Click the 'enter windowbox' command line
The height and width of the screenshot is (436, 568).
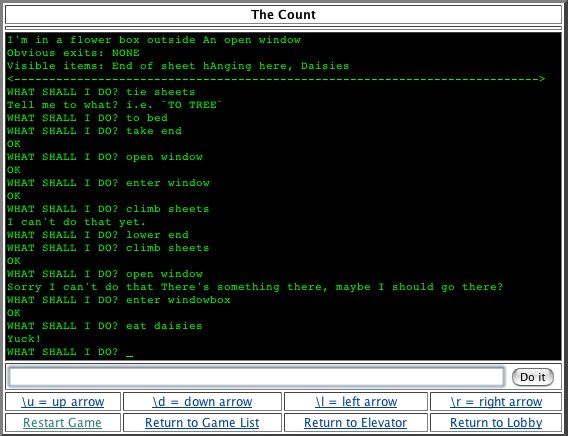pyautogui.click(x=119, y=300)
